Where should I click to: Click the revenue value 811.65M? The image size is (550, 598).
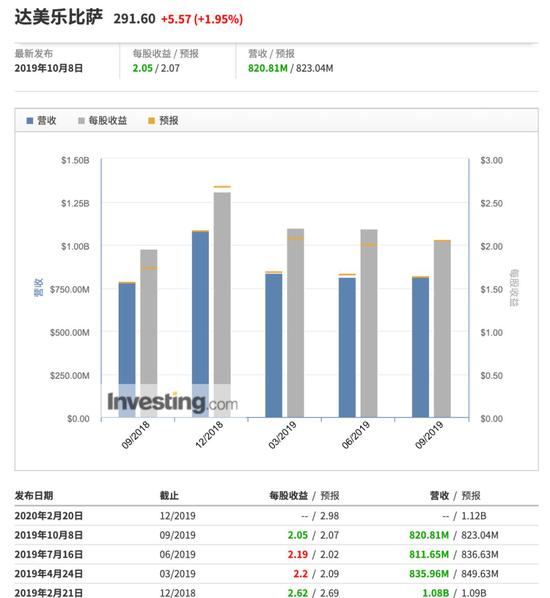click(x=429, y=555)
